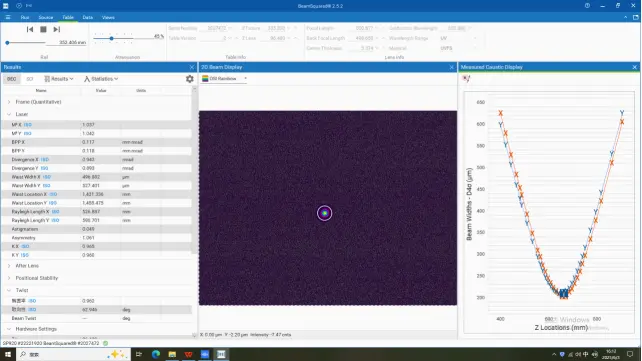The width and height of the screenshot is (642, 361).
Task: Stop the rail run
Action: (43, 29)
